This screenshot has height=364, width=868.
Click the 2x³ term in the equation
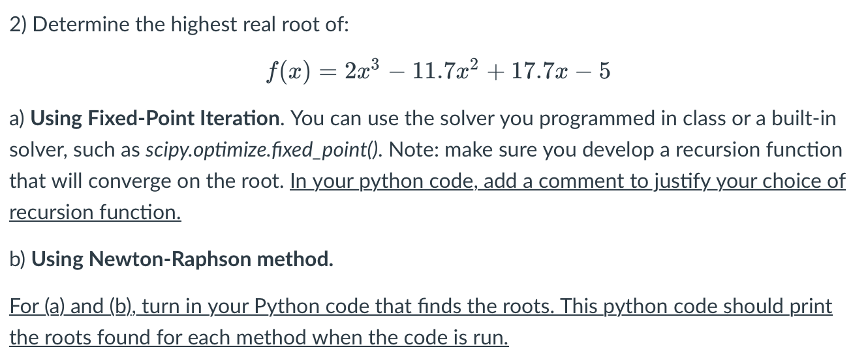point(361,71)
